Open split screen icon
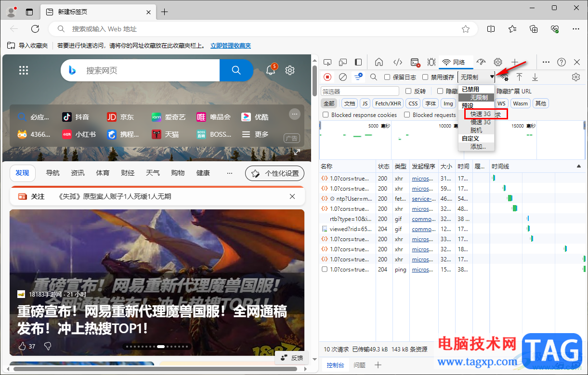The image size is (588, 375). pyautogui.click(x=491, y=29)
